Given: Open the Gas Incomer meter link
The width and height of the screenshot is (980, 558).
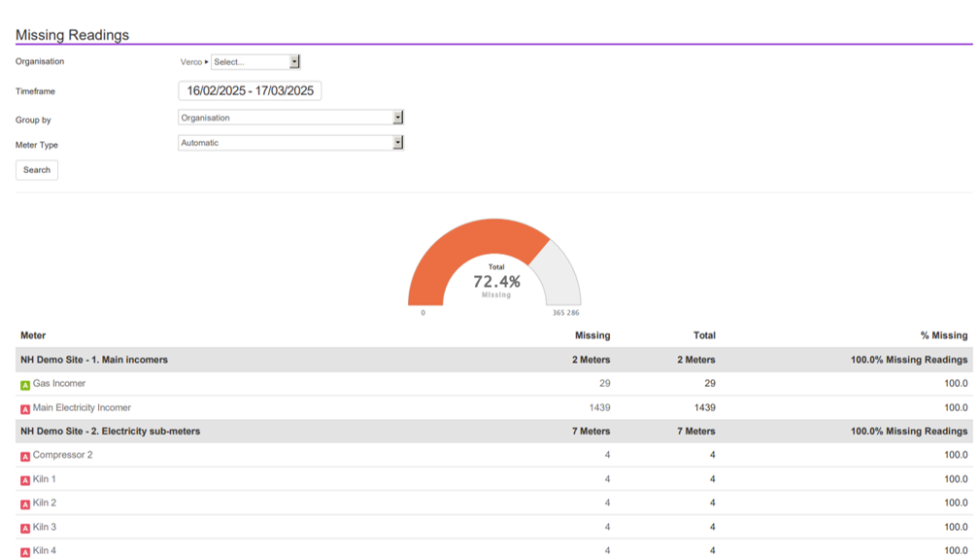Looking at the screenshot, I should 59,384.
